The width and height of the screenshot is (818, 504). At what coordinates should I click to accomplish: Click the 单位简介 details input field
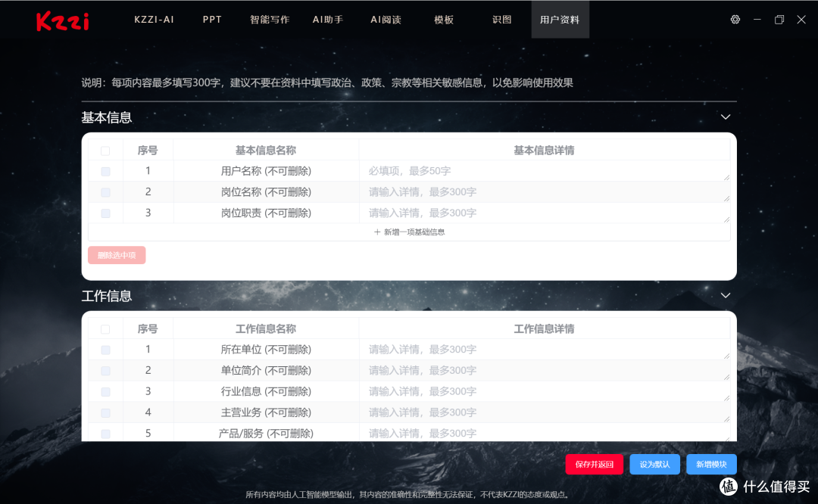(544, 370)
